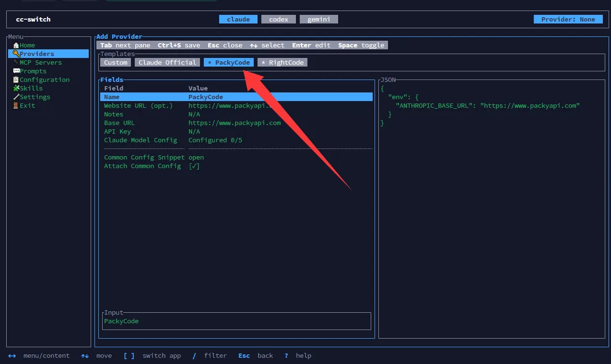Toggle the Attach Common Config checkbox
611x364 pixels.
click(194, 166)
